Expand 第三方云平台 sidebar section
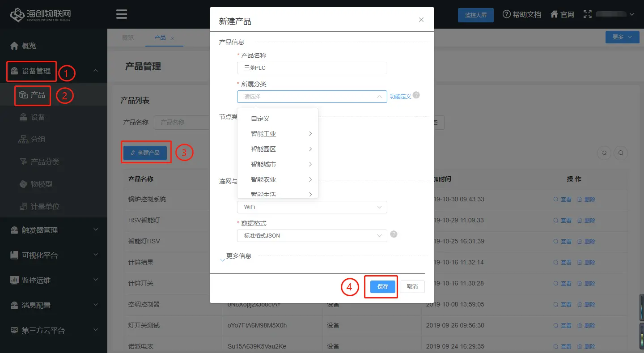644x353 pixels. point(54,330)
